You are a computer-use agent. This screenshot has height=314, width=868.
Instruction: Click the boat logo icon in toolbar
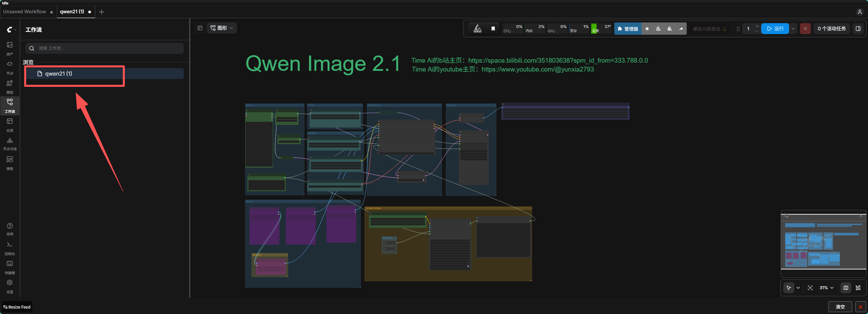click(x=478, y=29)
